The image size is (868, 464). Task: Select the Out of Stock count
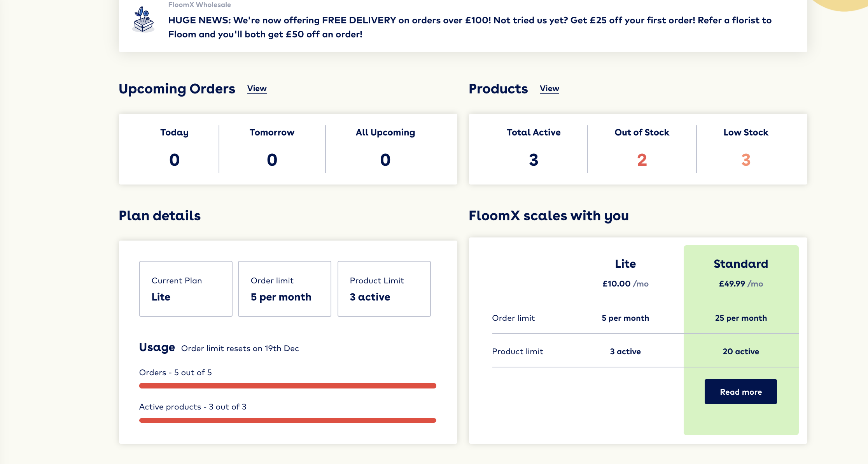[x=642, y=160]
